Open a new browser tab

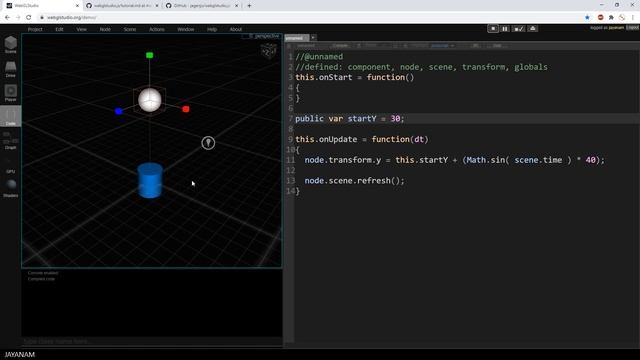pyautogui.click(x=249, y=6)
